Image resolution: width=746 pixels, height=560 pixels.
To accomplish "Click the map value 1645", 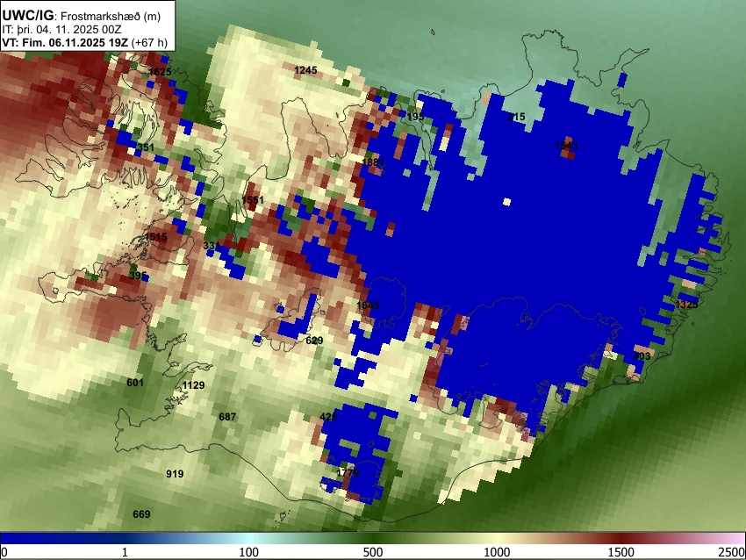I will [369, 305].
